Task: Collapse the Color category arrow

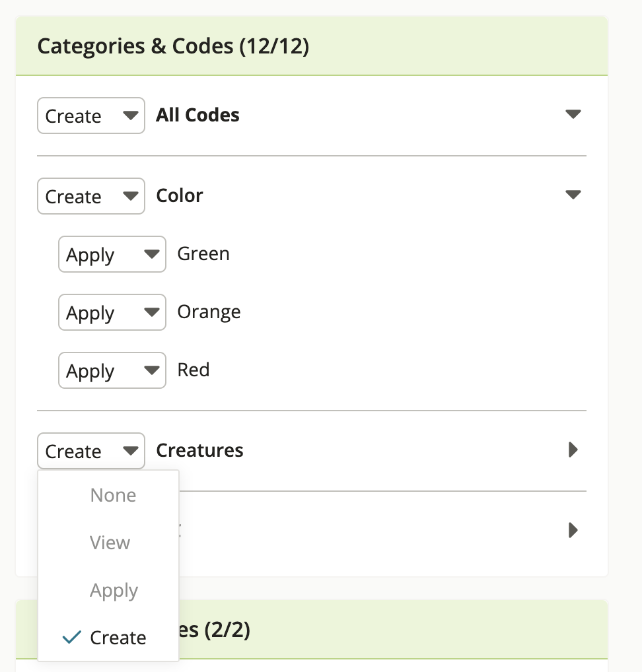Action: pyautogui.click(x=573, y=195)
